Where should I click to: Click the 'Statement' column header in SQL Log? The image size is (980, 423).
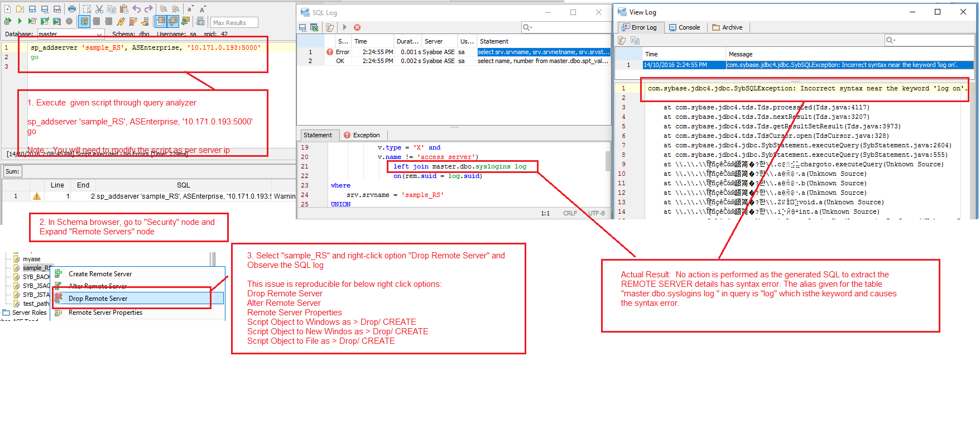click(543, 41)
